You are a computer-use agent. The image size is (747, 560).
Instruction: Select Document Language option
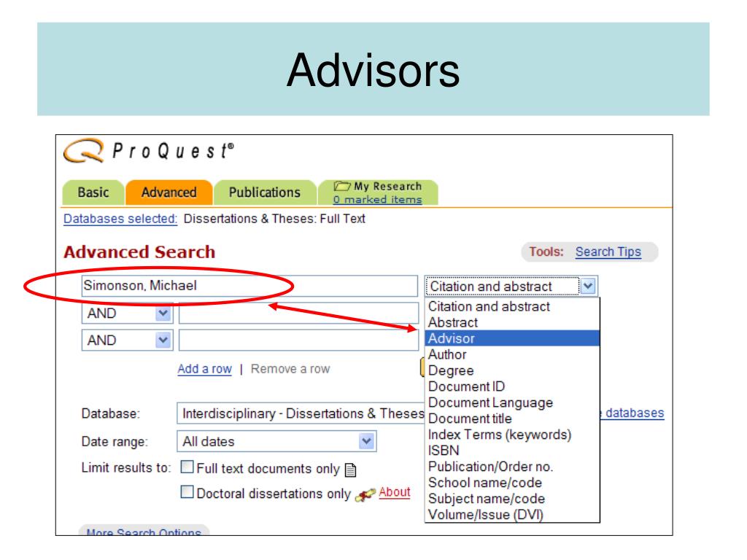(x=511, y=402)
